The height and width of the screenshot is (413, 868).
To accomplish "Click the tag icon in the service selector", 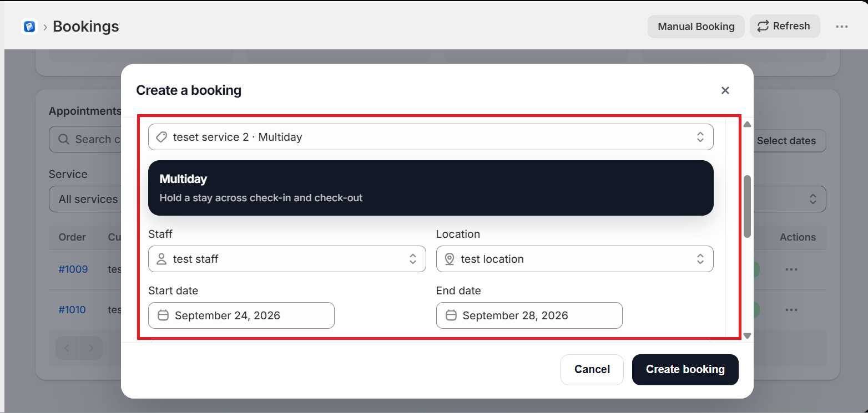I will tap(162, 137).
